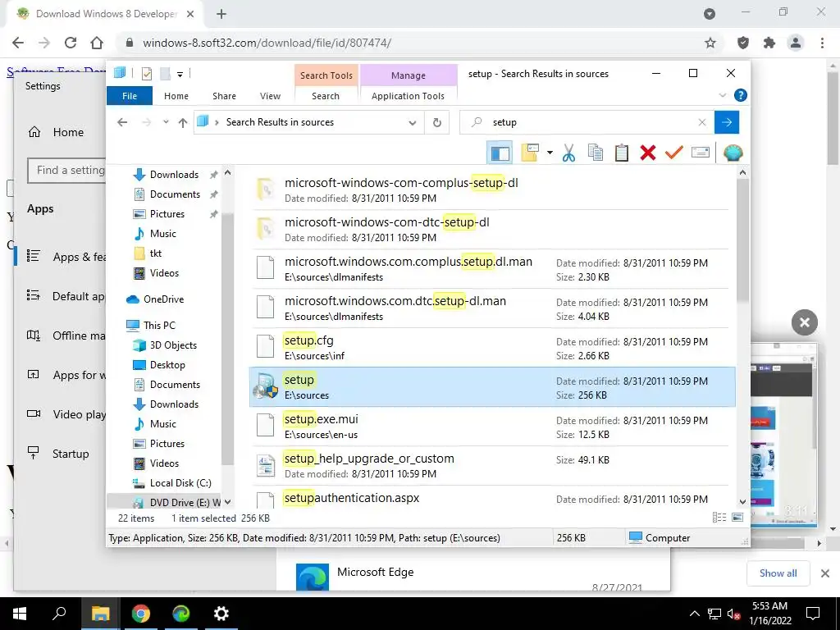
Task: Click the shell globe icon in toolbar
Action: click(733, 153)
